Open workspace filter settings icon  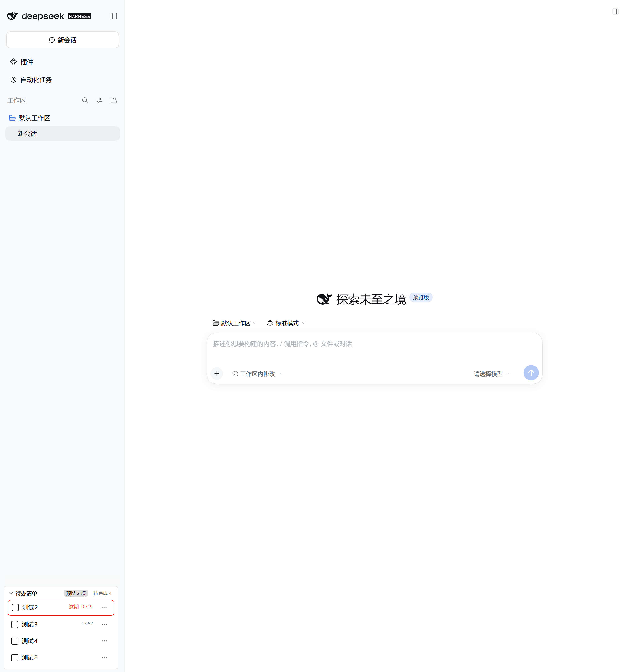click(99, 100)
